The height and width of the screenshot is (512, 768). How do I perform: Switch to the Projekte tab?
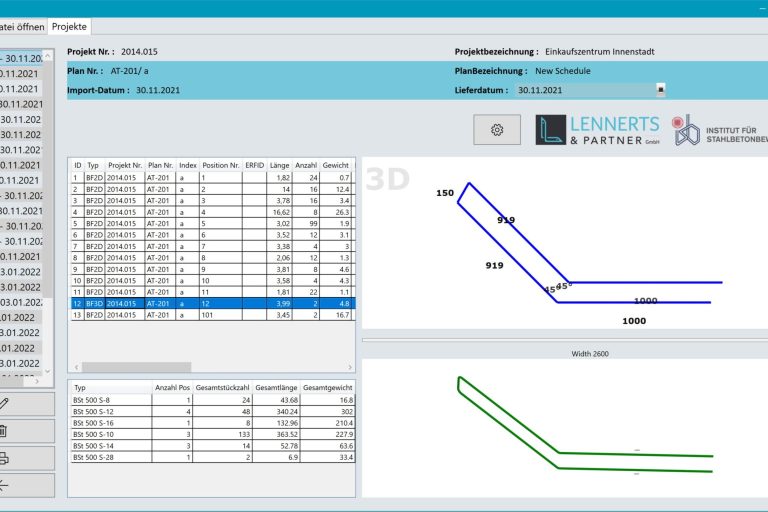[x=71, y=27]
